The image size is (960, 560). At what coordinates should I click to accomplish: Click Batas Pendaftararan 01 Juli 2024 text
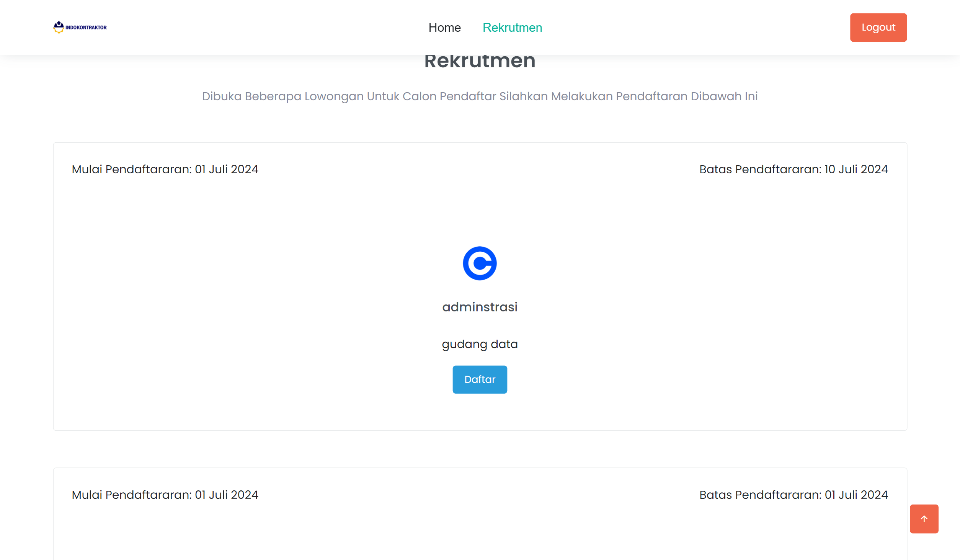793,495
